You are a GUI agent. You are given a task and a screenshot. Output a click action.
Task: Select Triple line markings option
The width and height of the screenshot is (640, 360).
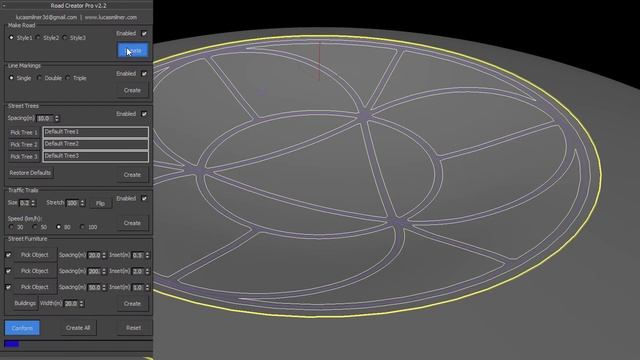(68, 78)
